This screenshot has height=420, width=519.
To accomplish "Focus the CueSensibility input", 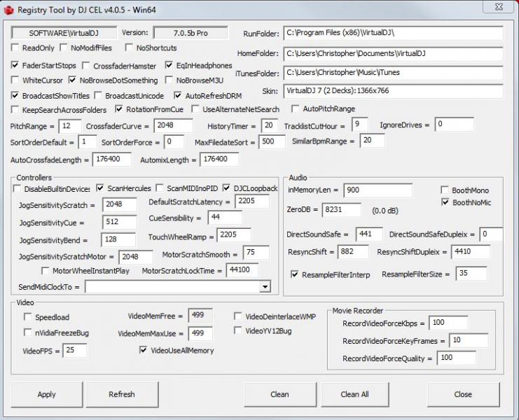I will 225,217.
